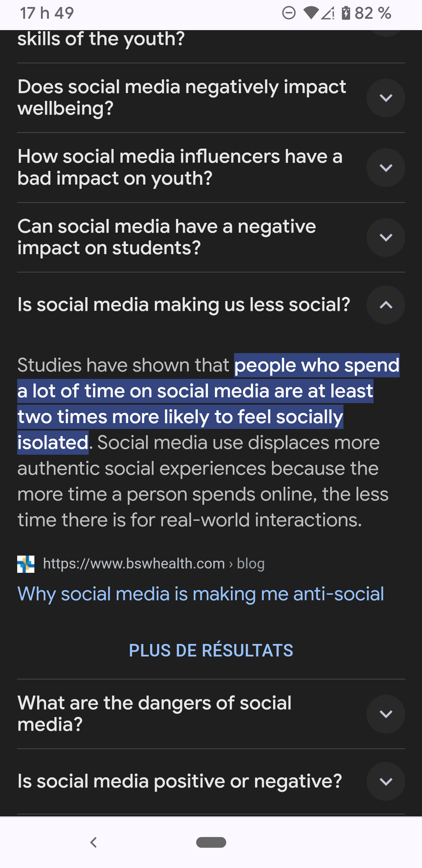Expand "Is social media positive or negative?" chevron
Viewport: 422px width, 868px height.
386,782
